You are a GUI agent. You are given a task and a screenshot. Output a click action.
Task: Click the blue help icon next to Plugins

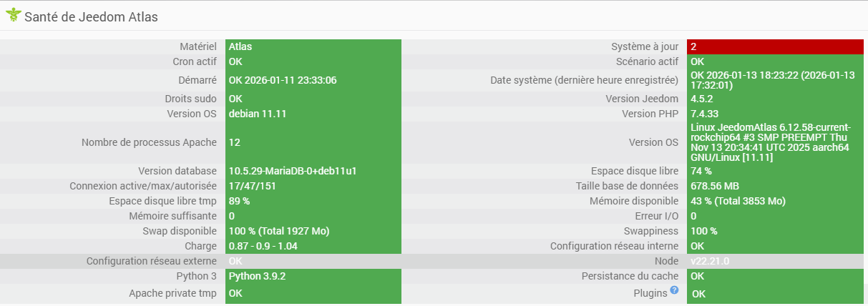click(673, 290)
